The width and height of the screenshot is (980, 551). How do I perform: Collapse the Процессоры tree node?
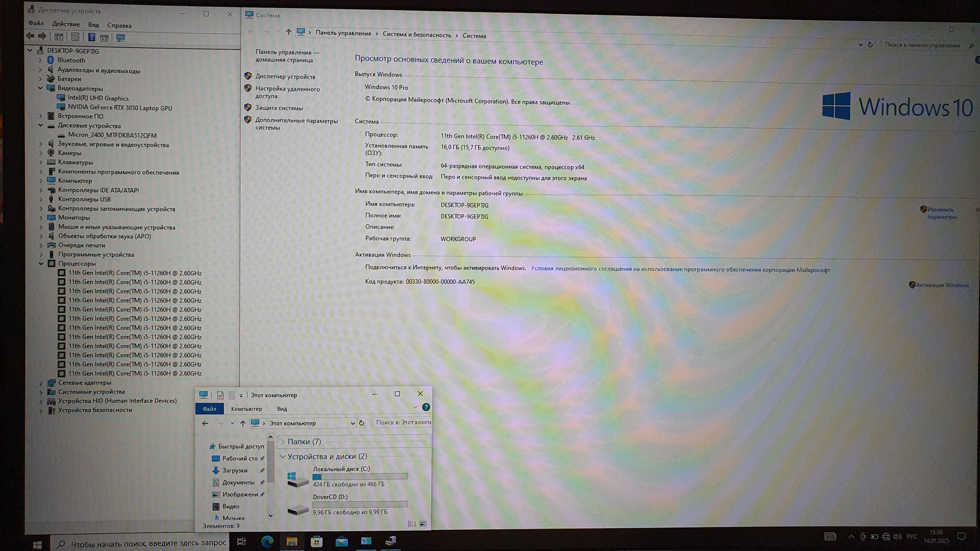(x=41, y=264)
